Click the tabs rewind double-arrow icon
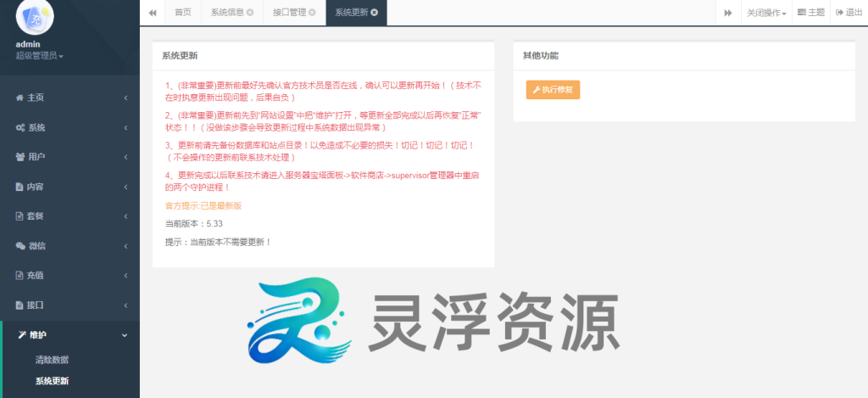Screen dimensions: 868x398 tap(153, 13)
